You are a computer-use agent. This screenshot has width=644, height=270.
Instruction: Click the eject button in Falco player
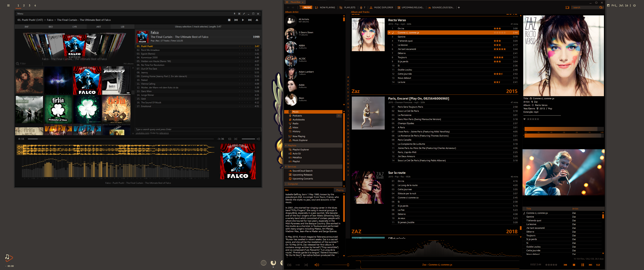(257, 20)
